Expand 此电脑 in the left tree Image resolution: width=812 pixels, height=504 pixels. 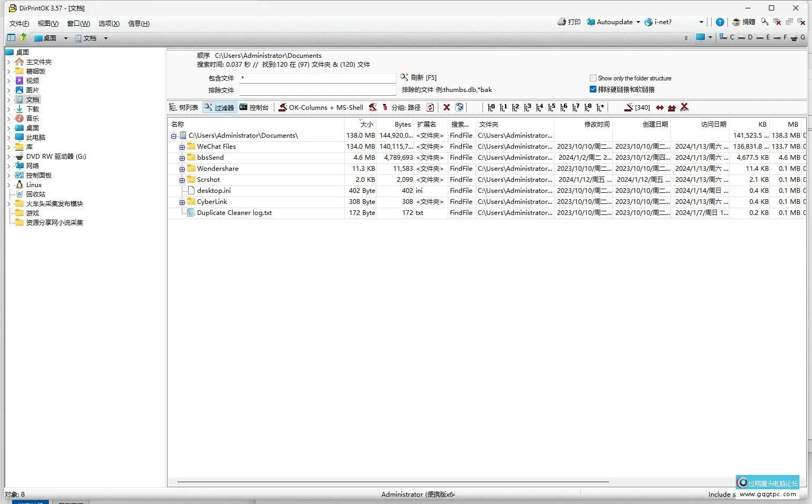9,138
